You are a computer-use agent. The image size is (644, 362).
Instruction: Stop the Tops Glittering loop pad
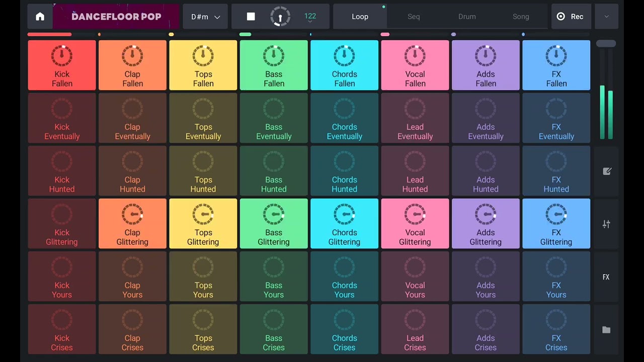point(203,224)
